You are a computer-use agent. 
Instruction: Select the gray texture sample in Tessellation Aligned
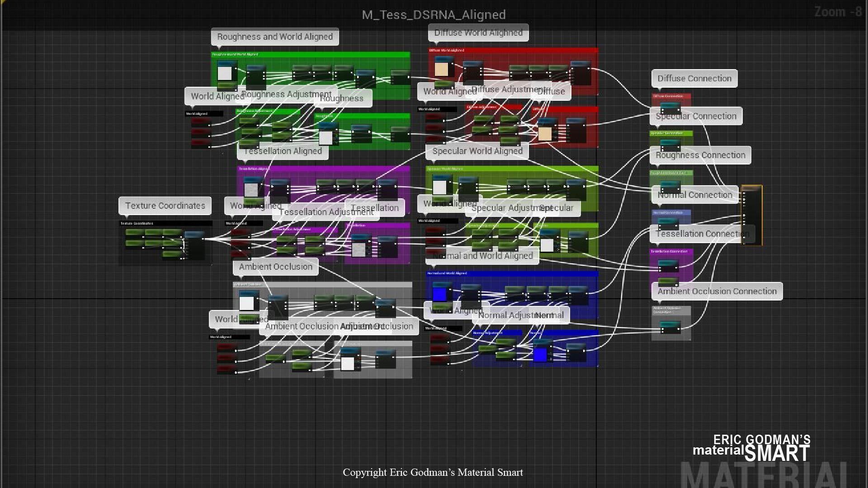pos(251,189)
